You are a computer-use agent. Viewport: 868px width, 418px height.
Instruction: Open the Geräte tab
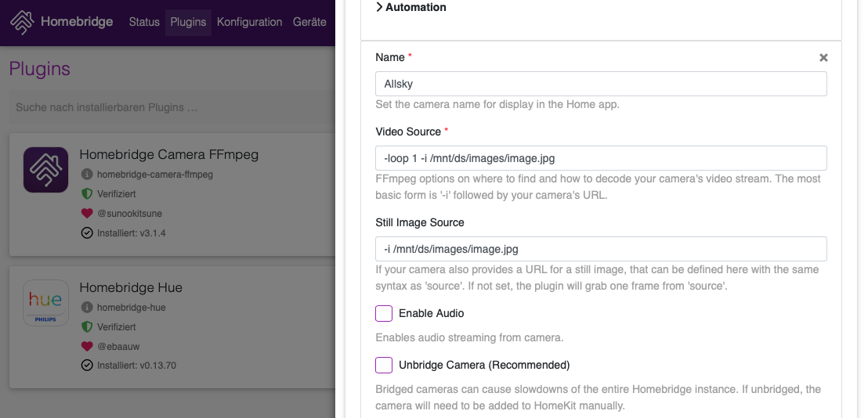tap(309, 22)
